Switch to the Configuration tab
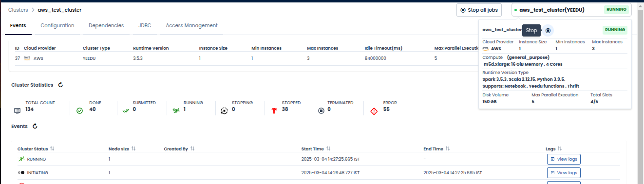Image resolution: width=644 pixels, height=184 pixels. tap(57, 26)
